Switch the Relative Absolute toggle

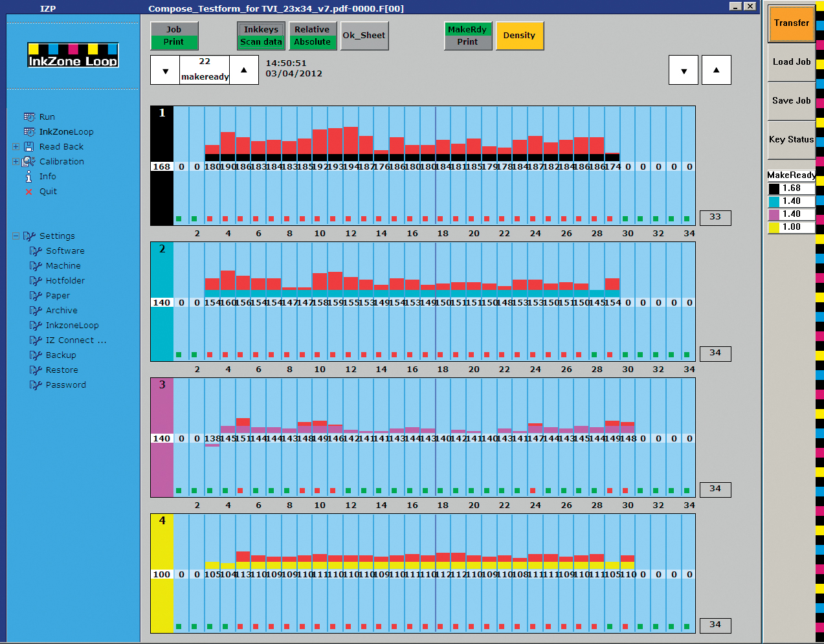(x=312, y=36)
